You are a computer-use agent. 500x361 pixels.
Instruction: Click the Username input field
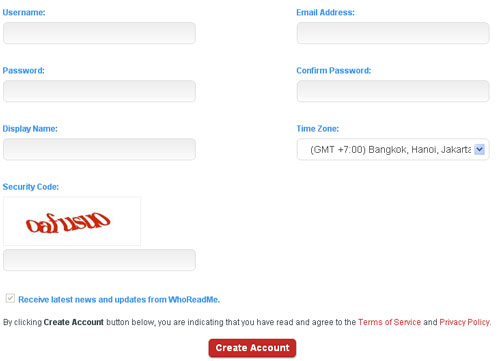click(99, 33)
